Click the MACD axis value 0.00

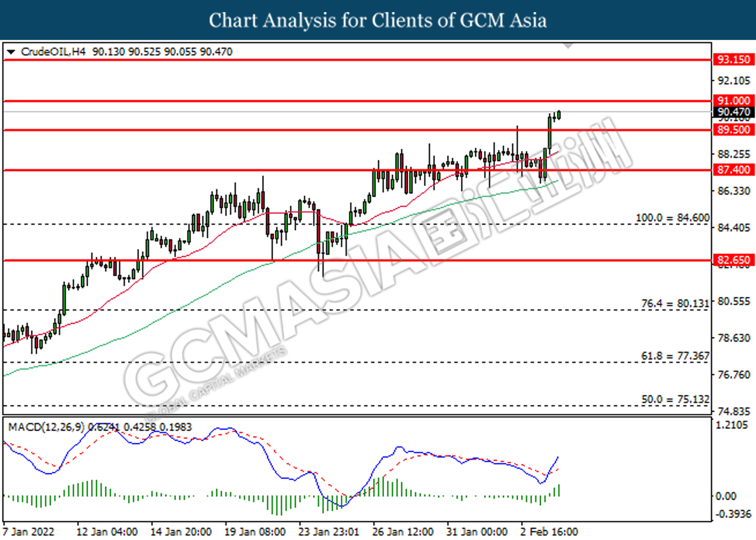coord(726,496)
